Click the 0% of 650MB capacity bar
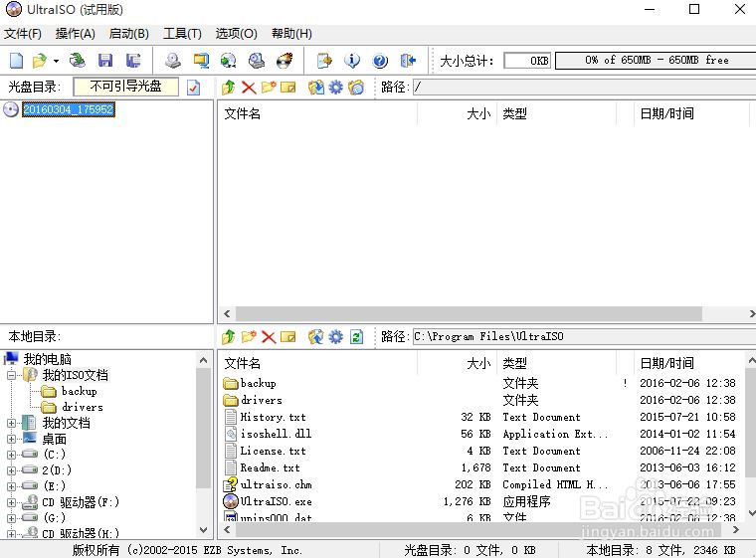 pos(656,61)
